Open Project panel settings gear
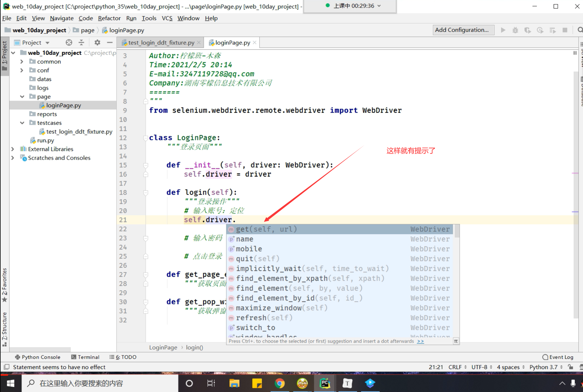This screenshot has height=392, width=583. click(97, 43)
